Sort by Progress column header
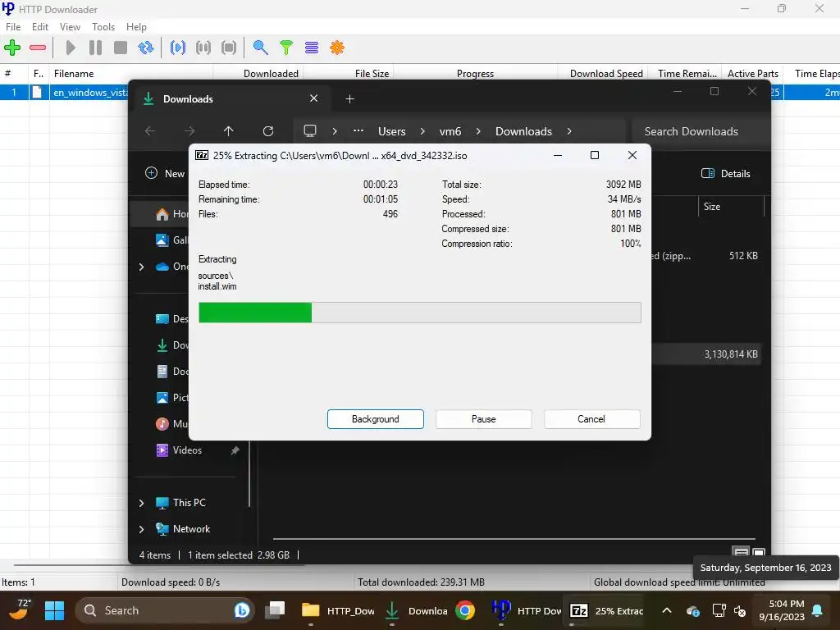Viewport: 840px width, 630px height. click(475, 73)
